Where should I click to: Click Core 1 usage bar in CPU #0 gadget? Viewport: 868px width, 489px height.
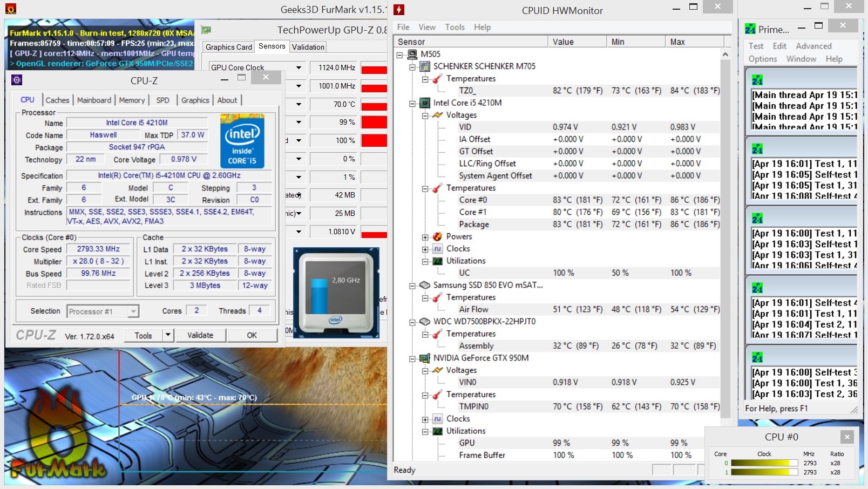[x=764, y=472]
